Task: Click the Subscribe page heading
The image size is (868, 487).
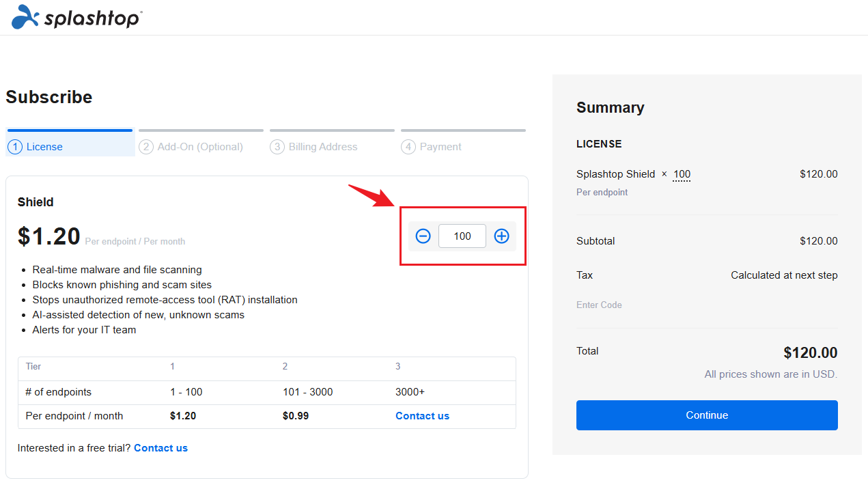Action: click(x=49, y=97)
